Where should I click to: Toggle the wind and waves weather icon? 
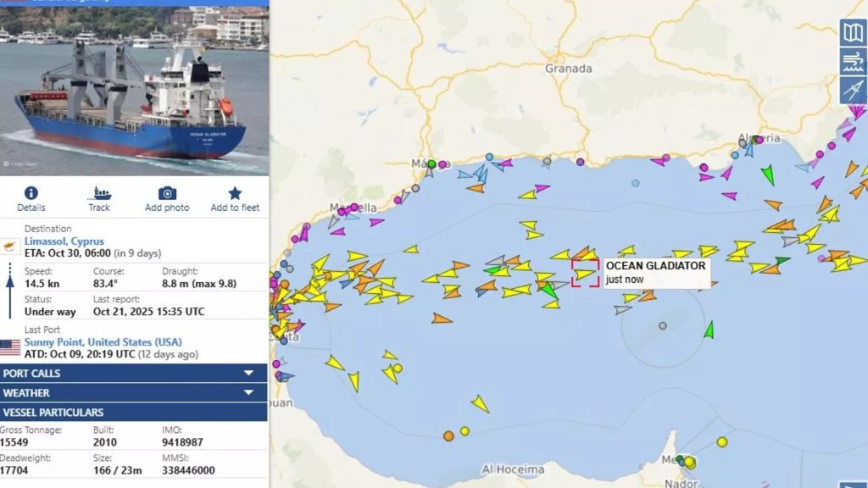pos(853,61)
